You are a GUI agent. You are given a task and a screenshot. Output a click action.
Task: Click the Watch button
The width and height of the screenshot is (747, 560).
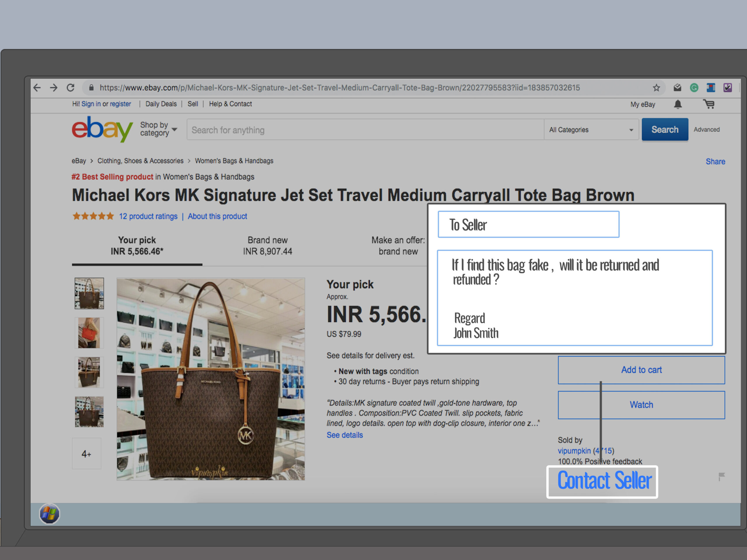641,405
